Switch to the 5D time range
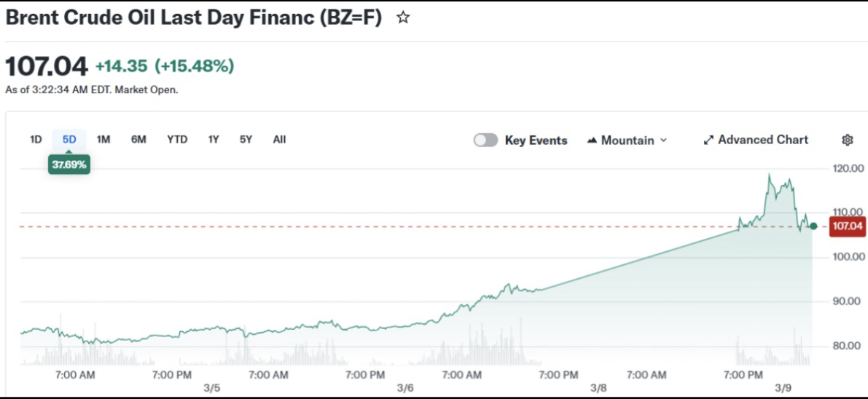 tap(69, 139)
